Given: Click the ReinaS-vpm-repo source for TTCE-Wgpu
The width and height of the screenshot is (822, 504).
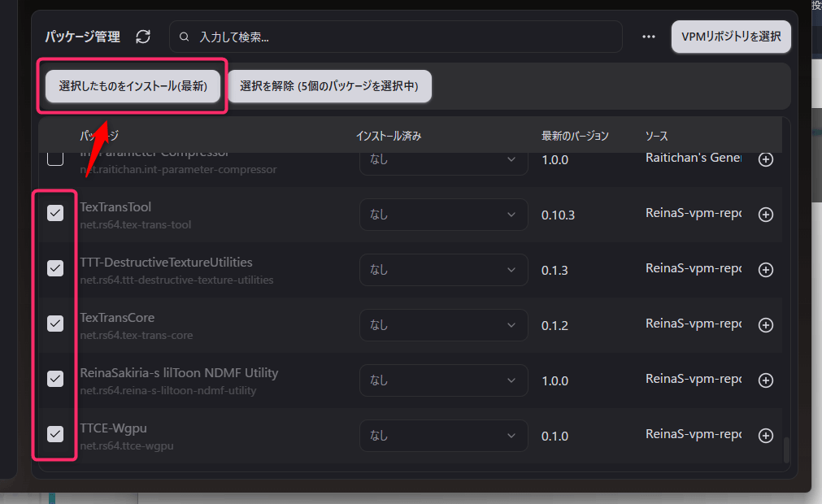Looking at the screenshot, I should point(693,434).
